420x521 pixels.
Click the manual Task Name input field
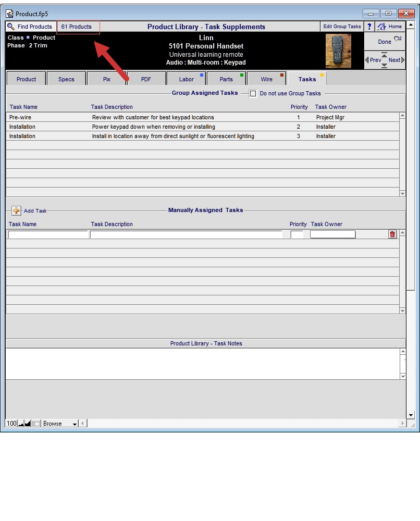pos(48,234)
